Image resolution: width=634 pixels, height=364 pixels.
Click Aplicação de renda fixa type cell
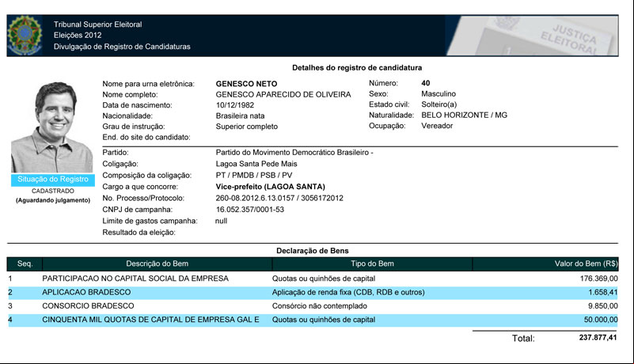(348, 292)
